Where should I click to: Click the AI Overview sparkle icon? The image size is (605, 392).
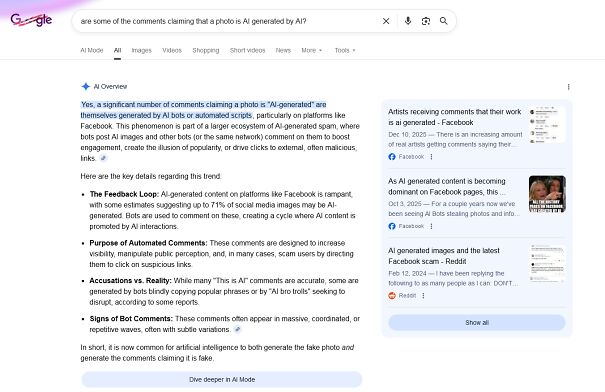click(86, 86)
